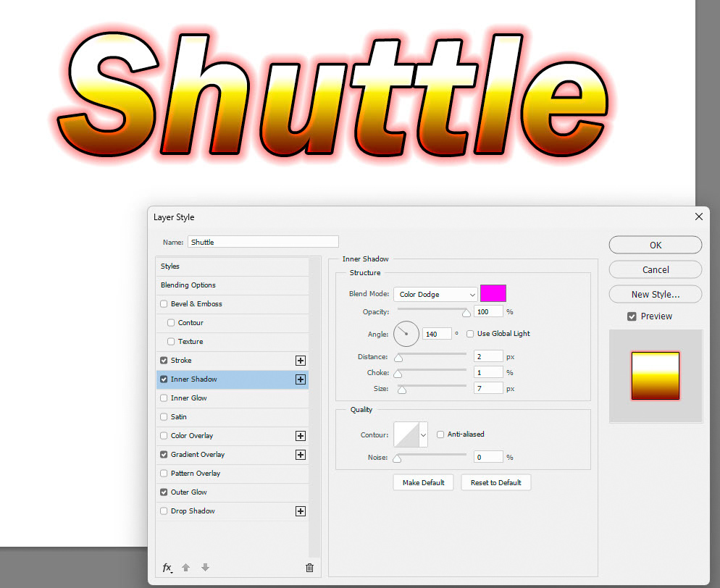Click the magenta Inner Shadow color swatch

click(493, 293)
